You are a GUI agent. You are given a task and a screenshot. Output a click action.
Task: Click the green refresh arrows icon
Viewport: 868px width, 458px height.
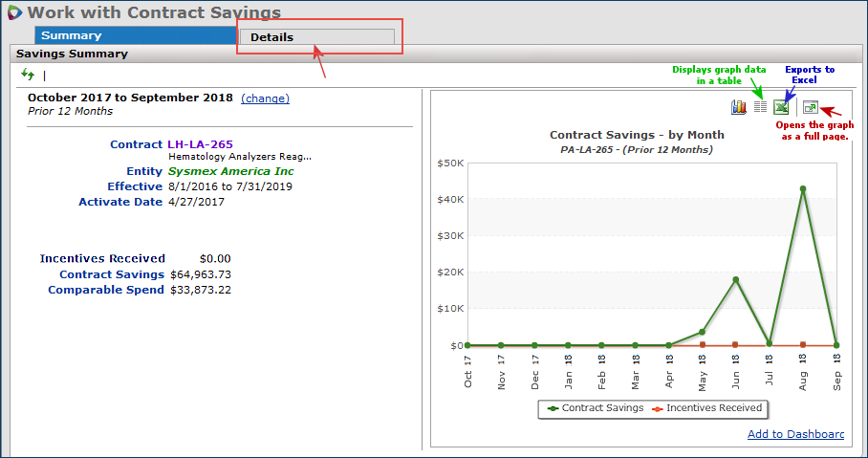(27, 75)
